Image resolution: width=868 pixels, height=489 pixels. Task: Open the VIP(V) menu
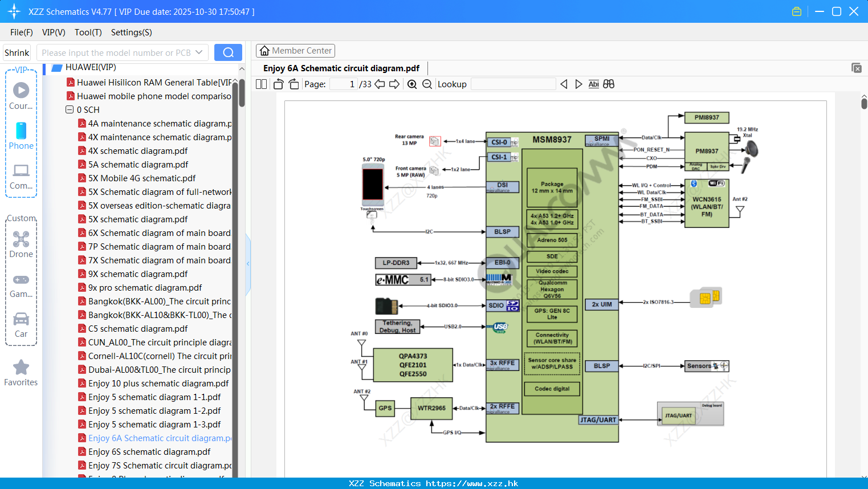pos(54,32)
